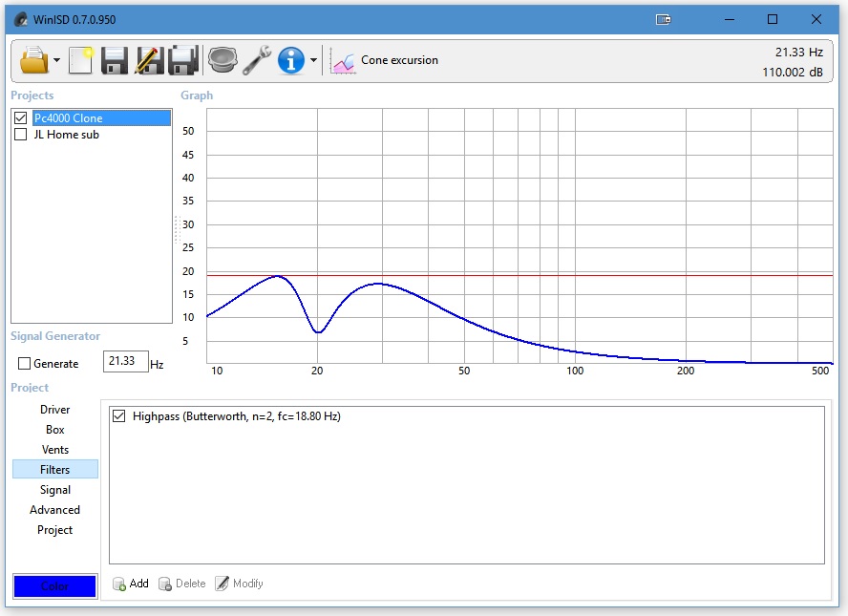Viewport: 848px width, 616px height.
Task: Disable the Highpass Butterworth filter checkbox
Action: point(119,415)
